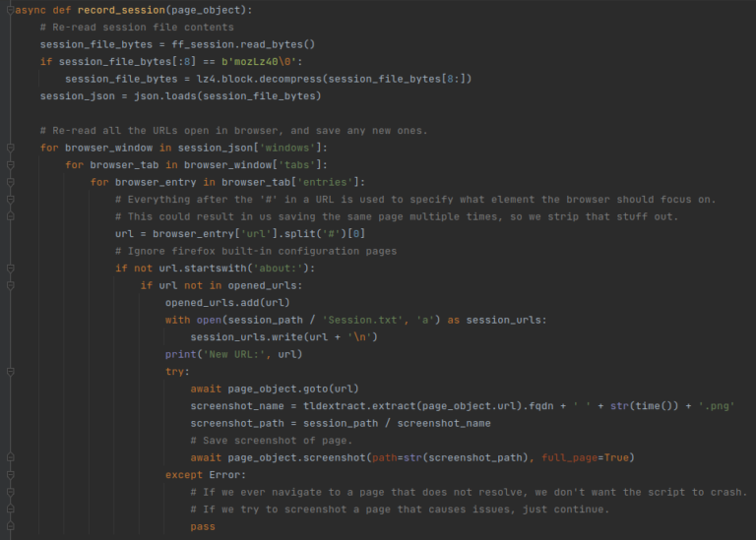This screenshot has width=756, height=540.
Task: Click '# Save screenshot of page.' comment
Action: [272, 441]
